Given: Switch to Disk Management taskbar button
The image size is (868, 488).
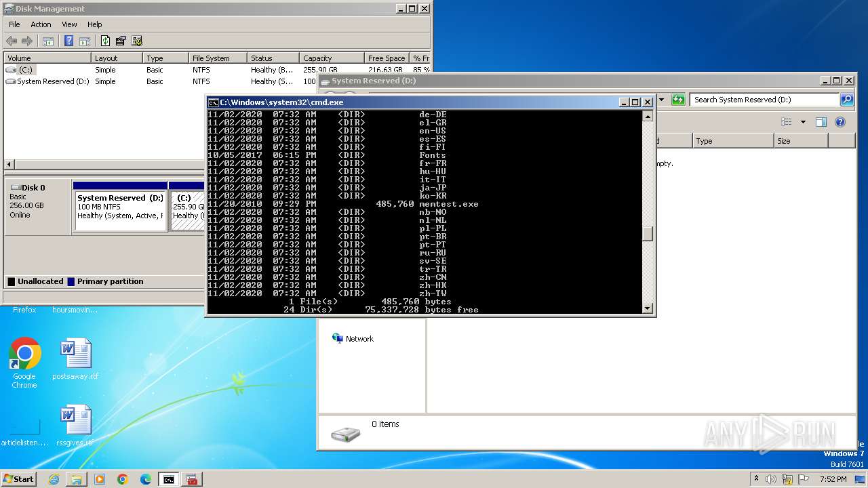Looking at the screenshot, I should 192,479.
